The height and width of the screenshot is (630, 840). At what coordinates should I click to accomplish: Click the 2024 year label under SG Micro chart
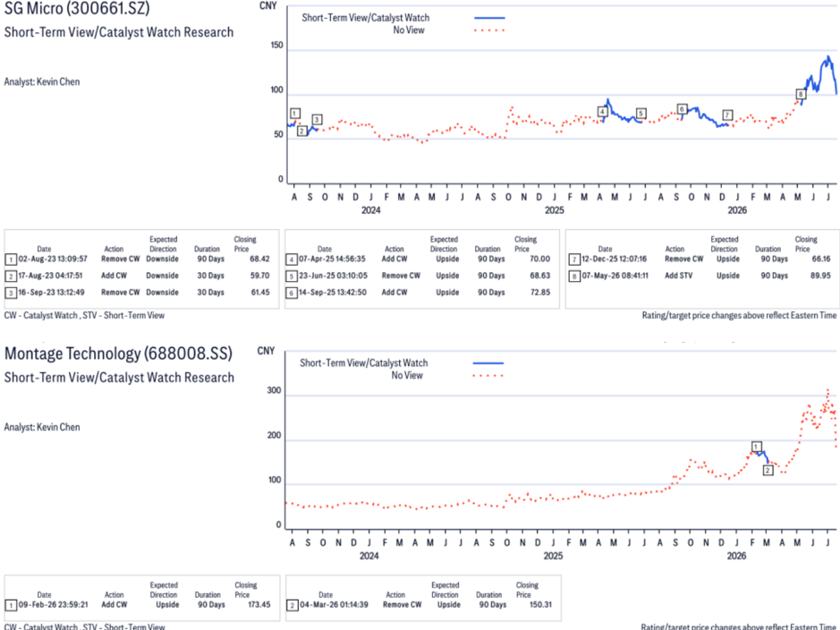(370, 210)
